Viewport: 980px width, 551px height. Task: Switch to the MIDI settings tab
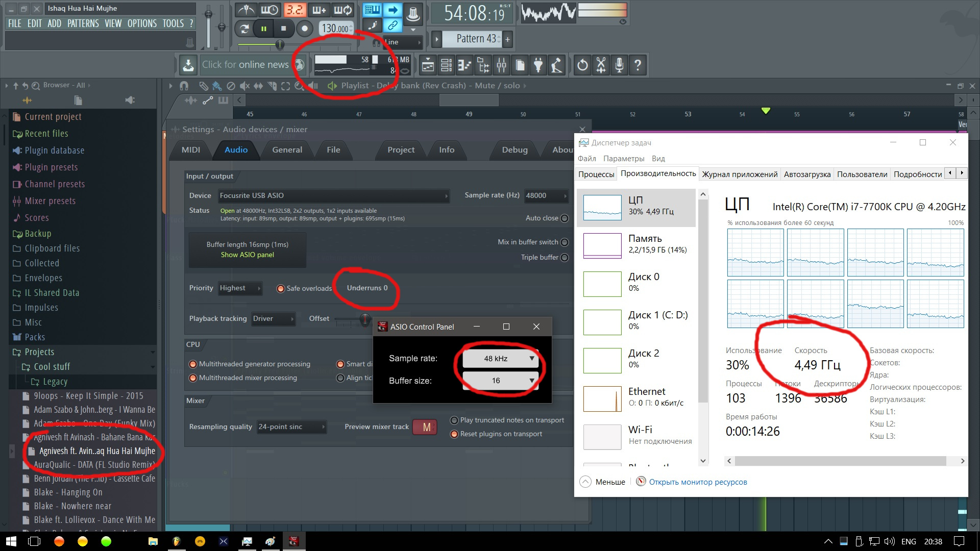[191, 150]
